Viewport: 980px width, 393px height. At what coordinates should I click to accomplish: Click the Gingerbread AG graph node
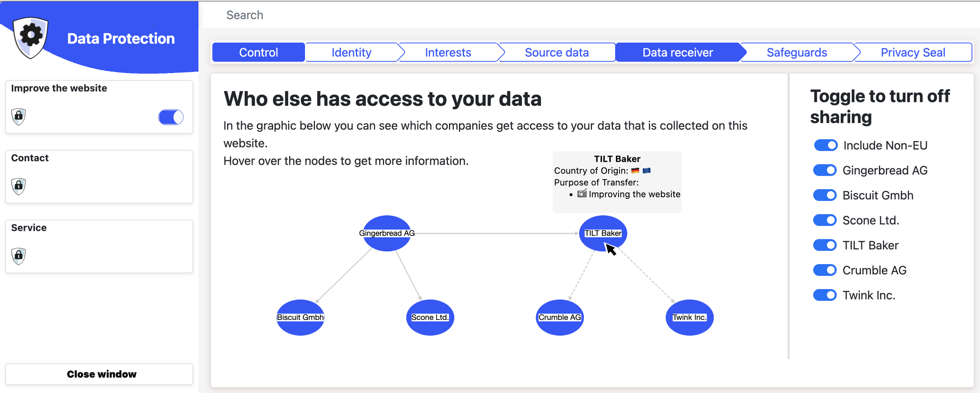click(x=387, y=233)
